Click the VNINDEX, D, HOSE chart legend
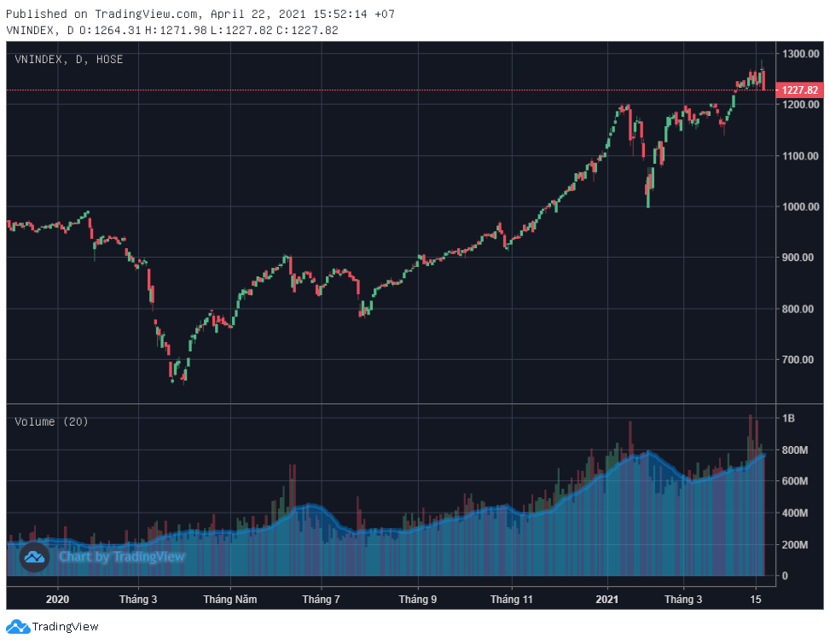This screenshot has width=830, height=644. click(69, 60)
